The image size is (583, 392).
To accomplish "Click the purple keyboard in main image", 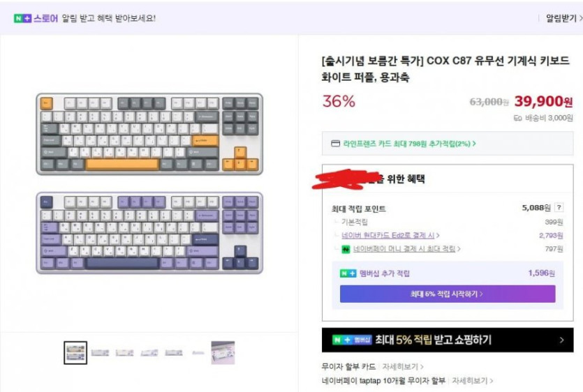I will (149, 233).
